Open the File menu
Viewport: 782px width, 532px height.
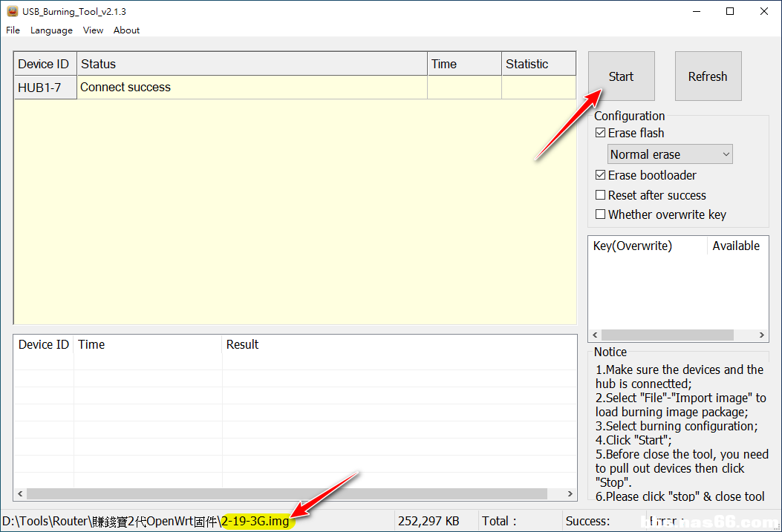13,30
